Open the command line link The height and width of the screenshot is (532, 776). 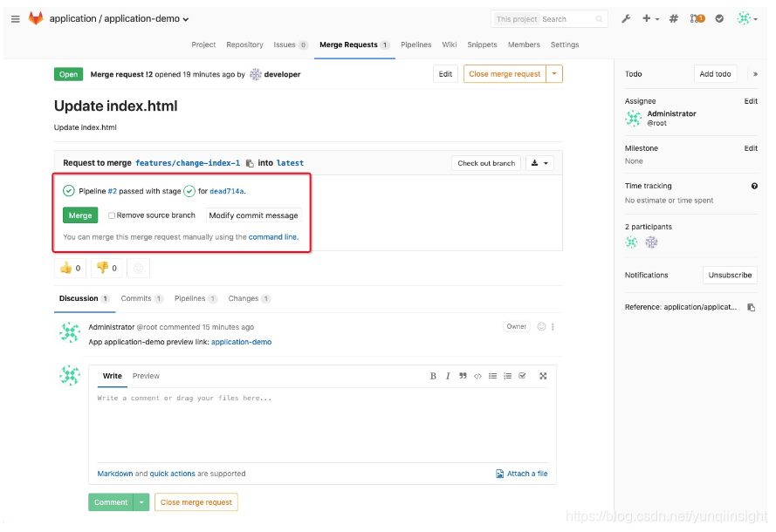pyautogui.click(x=273, y=237)
